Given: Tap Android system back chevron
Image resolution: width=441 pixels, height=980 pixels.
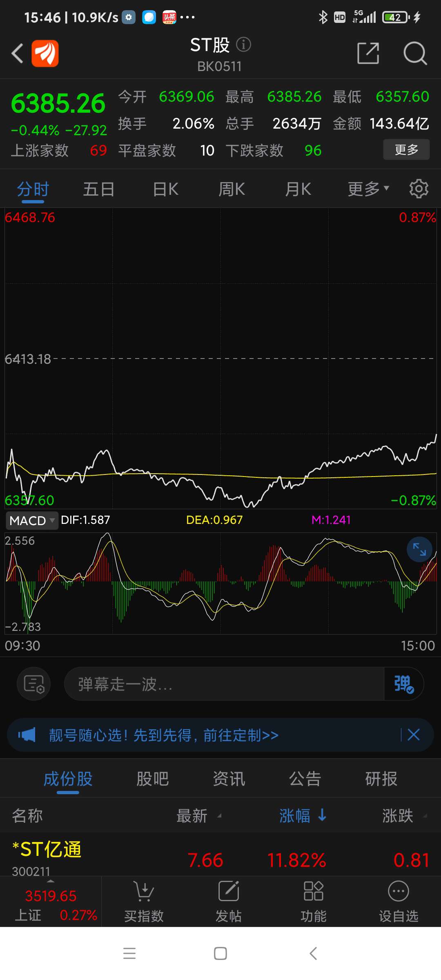Looking at the screenshot, I should (x=313, y=953).
